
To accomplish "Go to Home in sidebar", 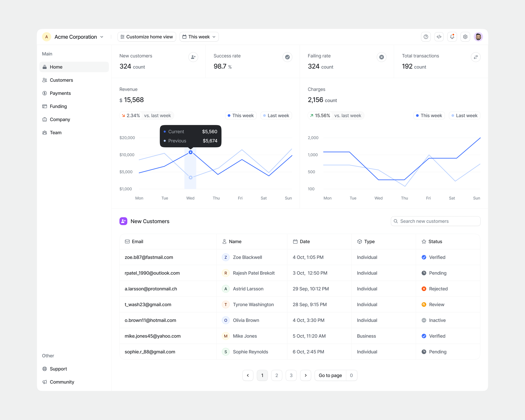I will (74, 67).
